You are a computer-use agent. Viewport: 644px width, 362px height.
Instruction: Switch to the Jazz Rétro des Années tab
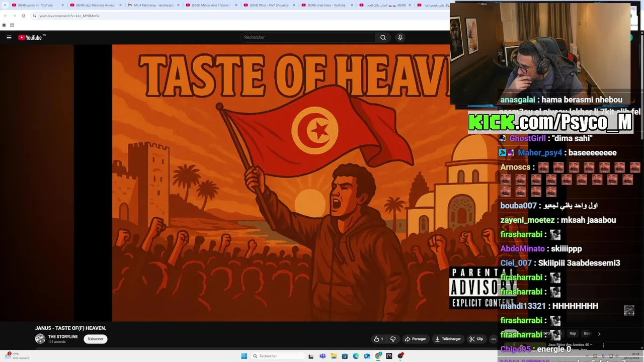[95, 5]
